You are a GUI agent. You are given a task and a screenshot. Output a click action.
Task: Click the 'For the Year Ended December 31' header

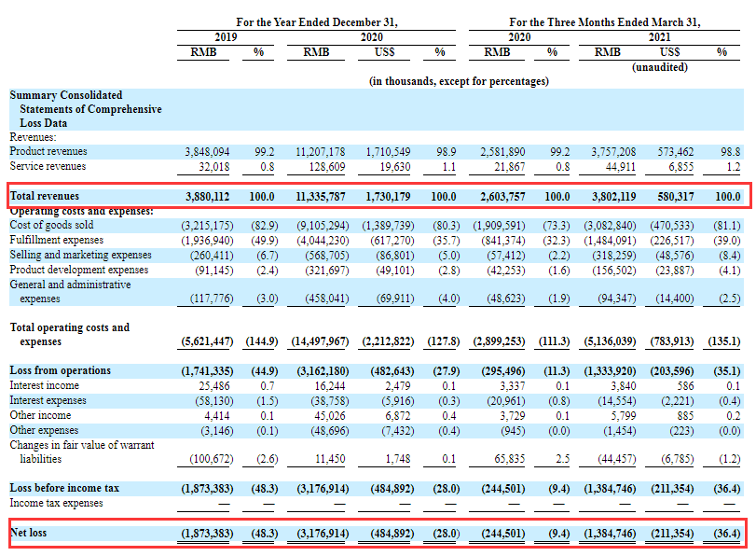[320, 21]
